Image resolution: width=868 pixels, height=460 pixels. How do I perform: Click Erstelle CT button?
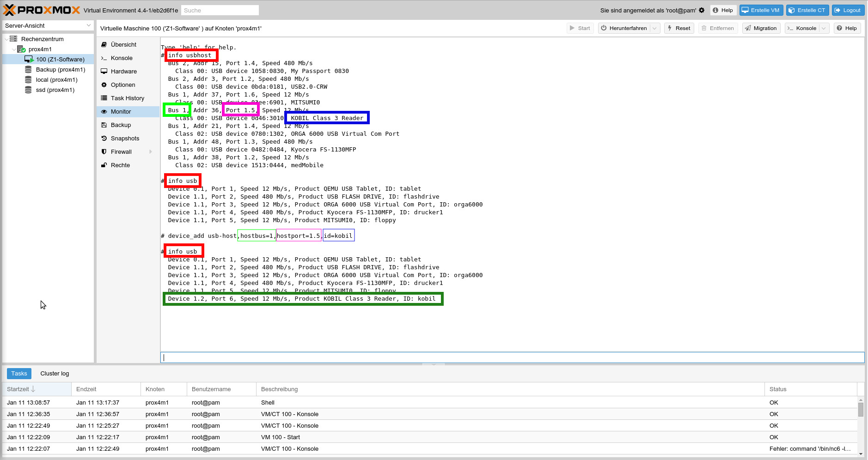coord(807,10)
